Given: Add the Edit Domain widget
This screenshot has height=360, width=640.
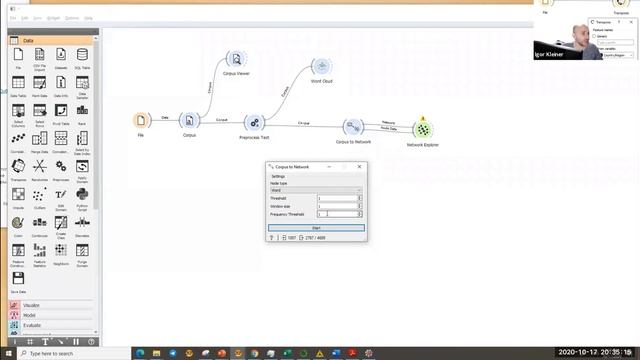Looking at the screenshot, I should [x=61, y=199].
